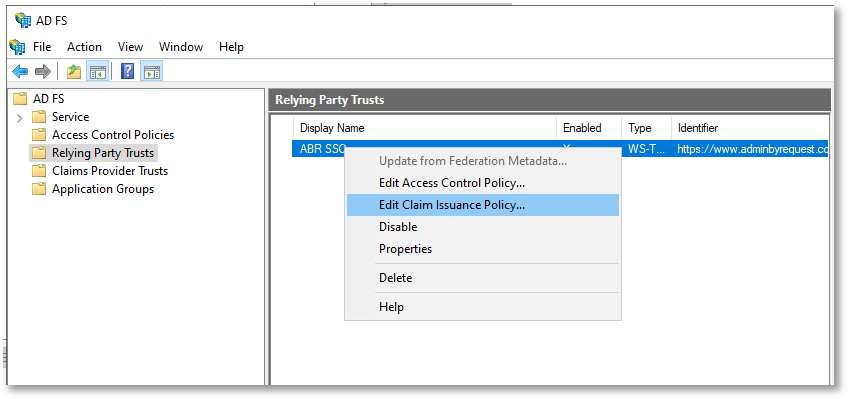The width and height of the screenshot is (848, 399).
Task: Click the Identifier column header
Action: click(750, 128)
